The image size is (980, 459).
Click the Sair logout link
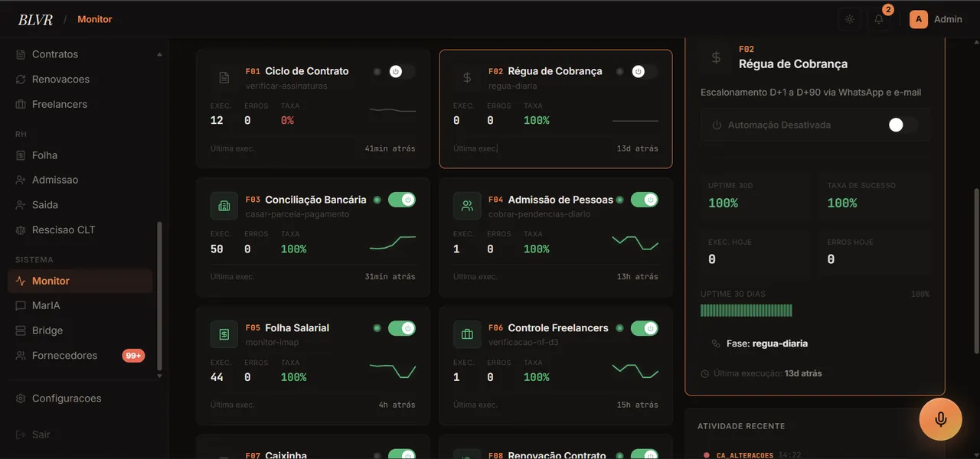pyautogui.click(x=34, y=435)
